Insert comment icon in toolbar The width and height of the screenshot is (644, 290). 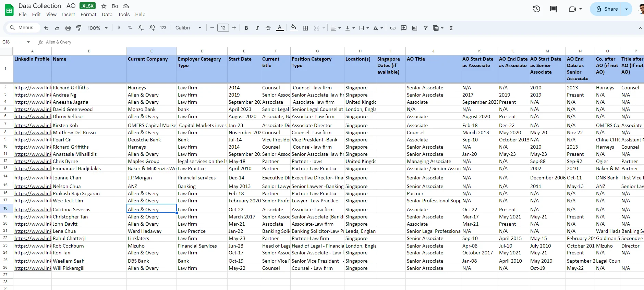404,28
